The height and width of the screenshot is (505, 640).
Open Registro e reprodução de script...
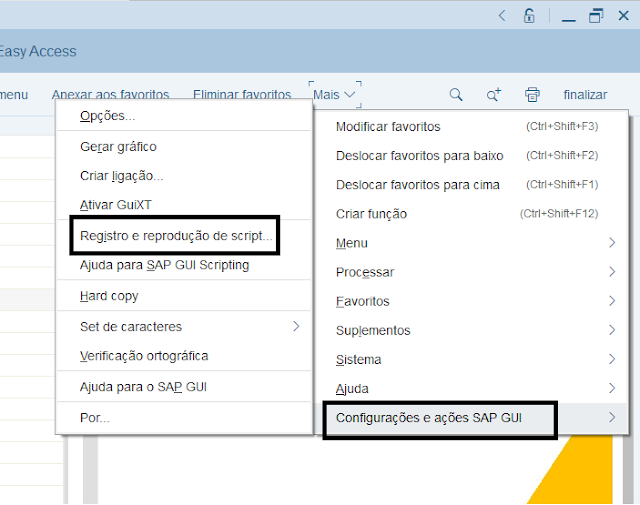point(184,236)
